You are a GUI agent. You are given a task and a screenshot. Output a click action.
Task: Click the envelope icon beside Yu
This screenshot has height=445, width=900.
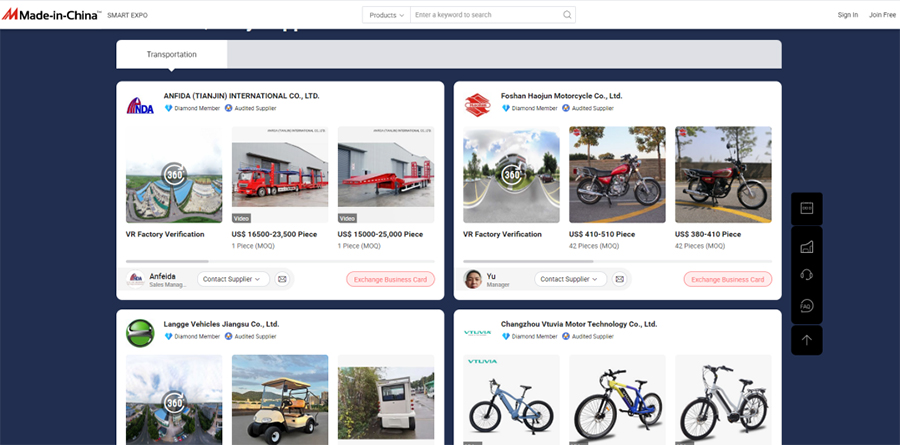pyautogui.click(x=619, y=279)
